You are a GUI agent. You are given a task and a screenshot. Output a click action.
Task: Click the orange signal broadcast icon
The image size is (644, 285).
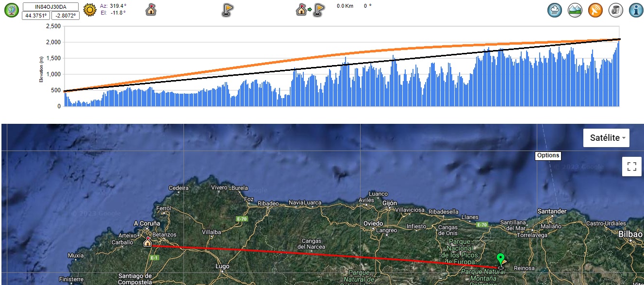595,10
